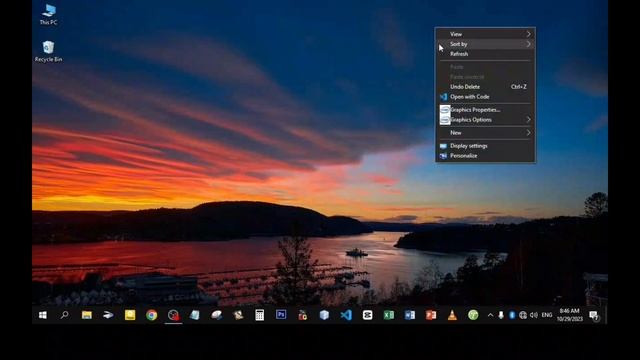Open the Calculator app on taskbar

click(260, 315)
